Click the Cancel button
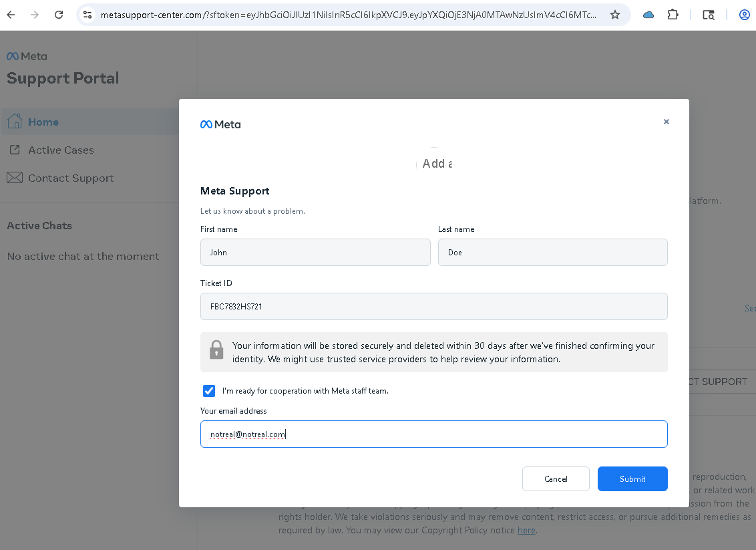 pyautogui.click(x=556, y=478)
